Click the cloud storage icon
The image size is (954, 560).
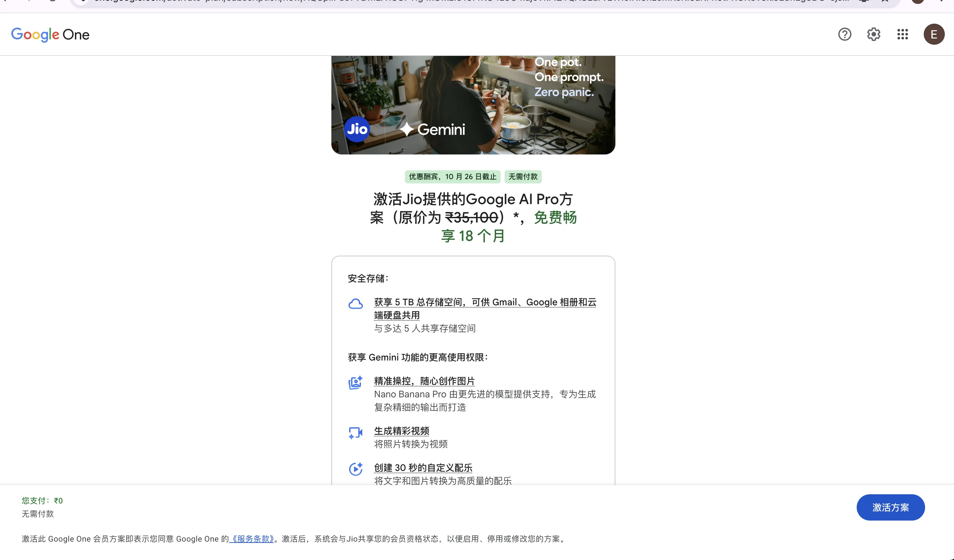pyautogui.click(x=355, y=304)
